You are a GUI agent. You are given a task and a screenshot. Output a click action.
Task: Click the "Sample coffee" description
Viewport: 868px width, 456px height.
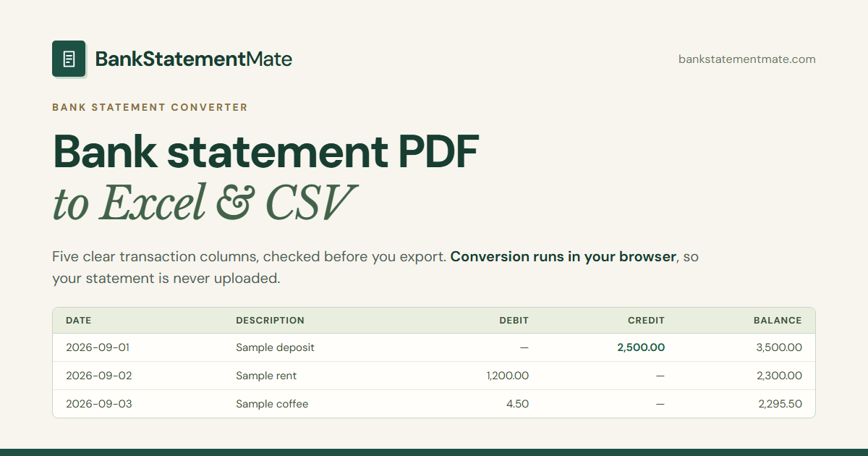tap(272, 404)
